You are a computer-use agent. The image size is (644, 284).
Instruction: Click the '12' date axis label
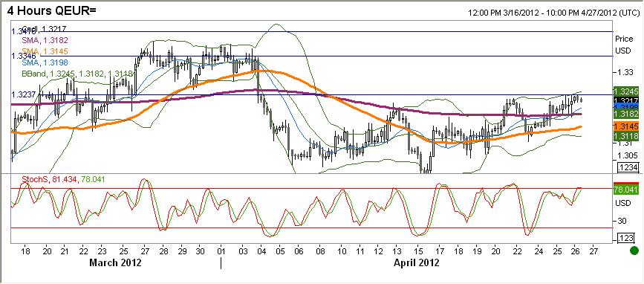[378, 251]
